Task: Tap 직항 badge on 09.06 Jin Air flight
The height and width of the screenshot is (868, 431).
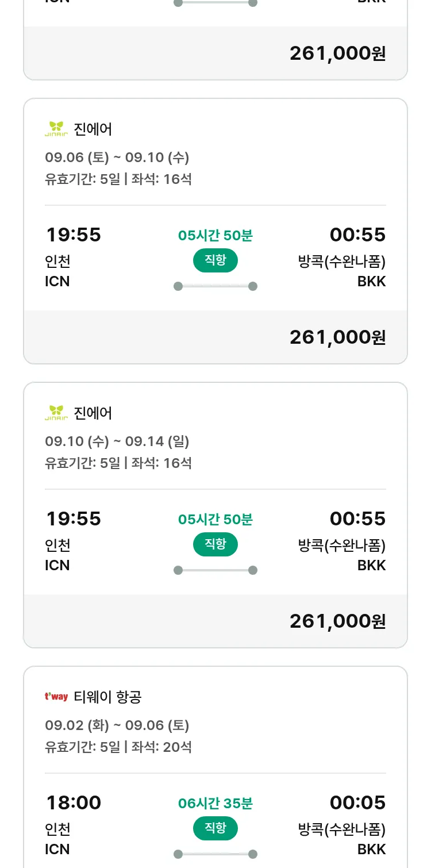Action: (x=215, y=260)
